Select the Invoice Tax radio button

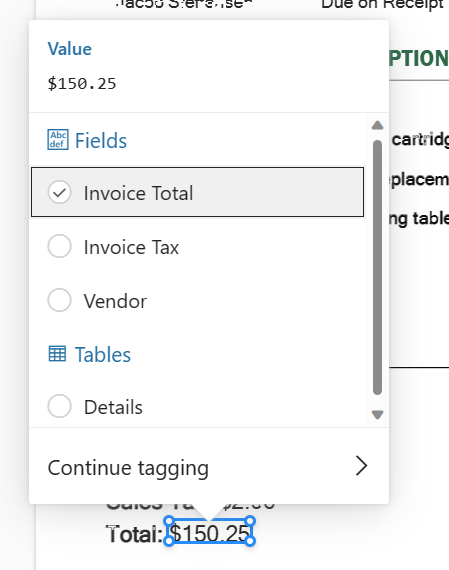(x=59, y=246)
